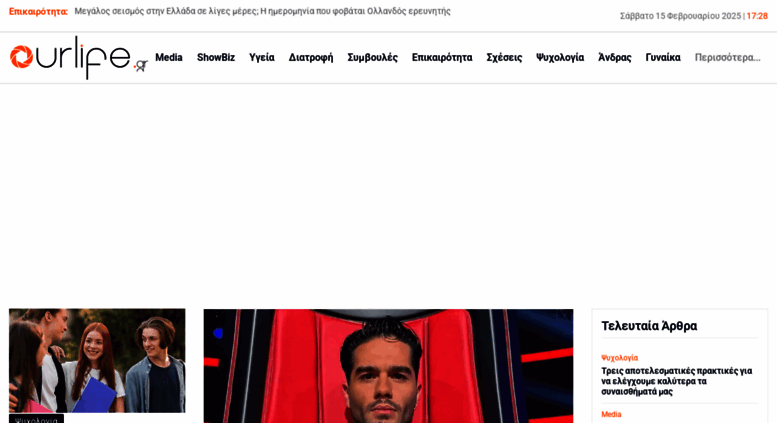The image size is (777, 423).
Task: Click the Ψυχολογία tag on the teenagers image
Action: pos(36,419)
